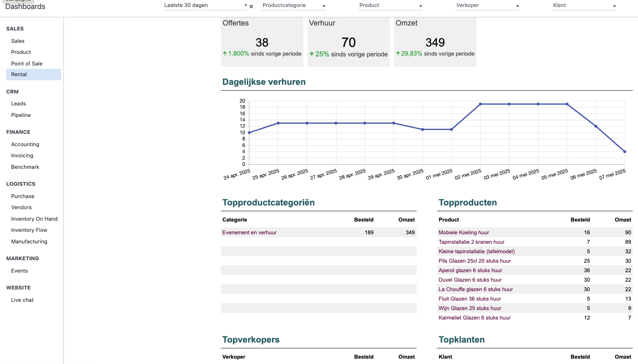Open the Evenement en verhuur category link
638x364 pixels.
point(249,233)
